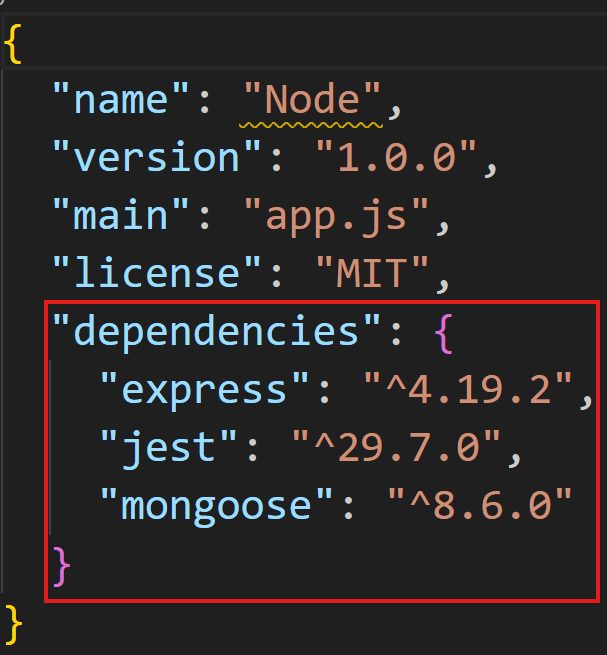Screen dimensions: 607x655
Task: Click the opening pink brace after dependencies
Action: coord(444,333)
